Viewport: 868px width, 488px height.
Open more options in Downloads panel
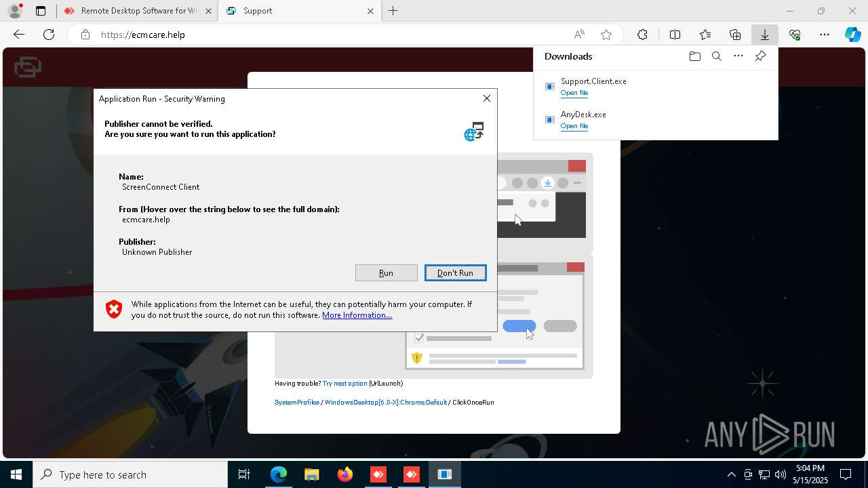[x=738, y=56]
